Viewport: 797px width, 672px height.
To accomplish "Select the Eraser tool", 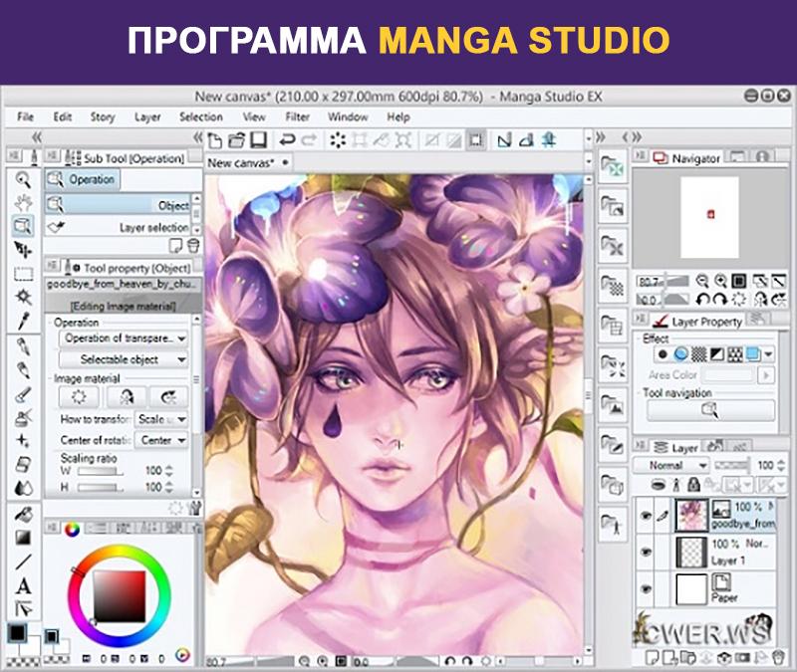I will [23, 464].
